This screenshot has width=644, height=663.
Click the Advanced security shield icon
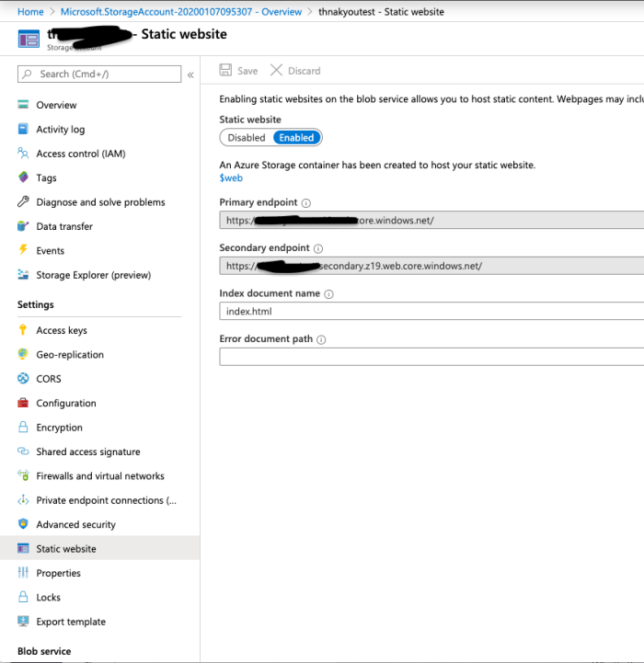coord(23,524)
